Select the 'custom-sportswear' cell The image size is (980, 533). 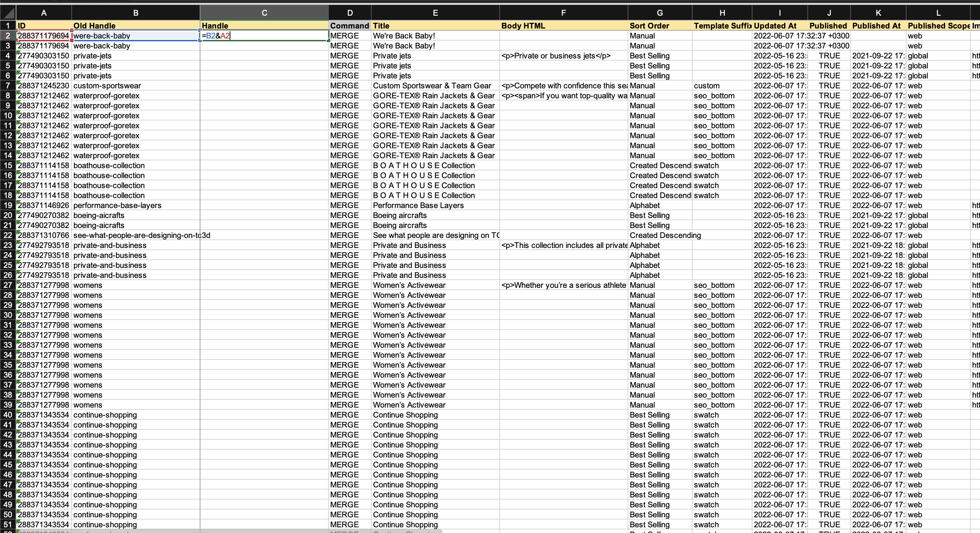[x=136, y=86]
